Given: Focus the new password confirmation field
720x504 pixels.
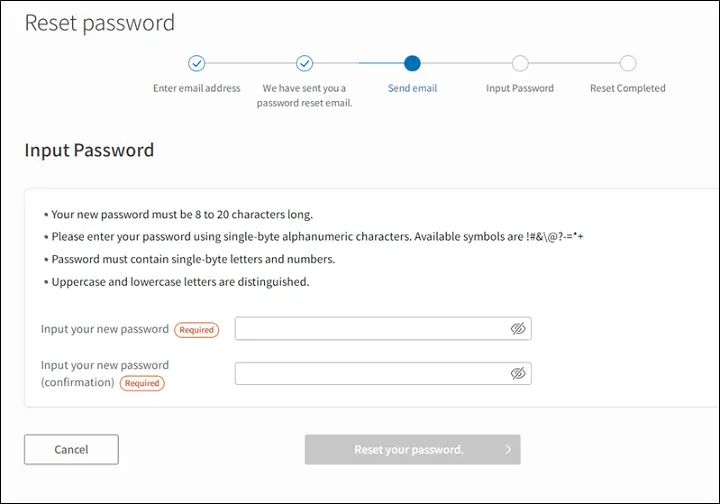Looking at the screenshot, I should [383, 374].
